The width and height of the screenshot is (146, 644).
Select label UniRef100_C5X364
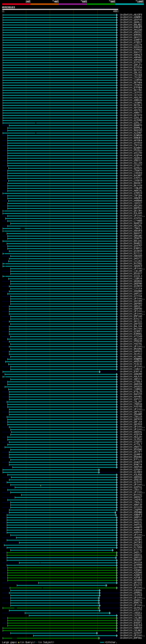click(131, 75)
